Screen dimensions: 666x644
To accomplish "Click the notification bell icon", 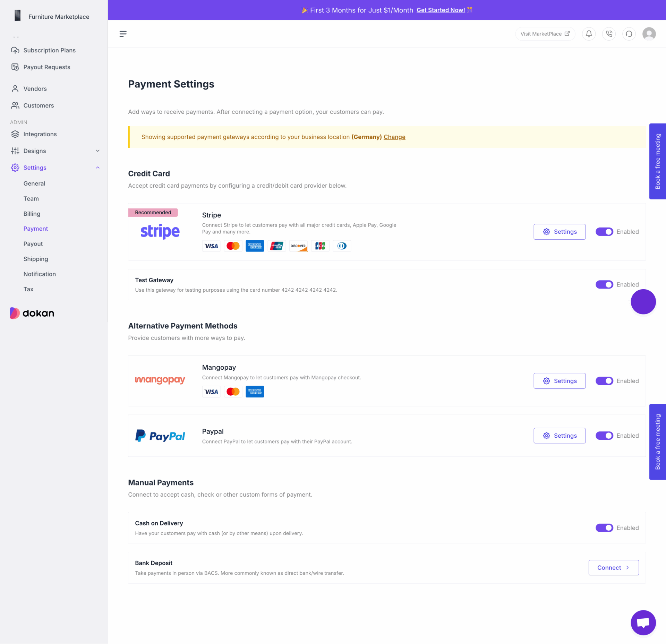I will [588, 34].
